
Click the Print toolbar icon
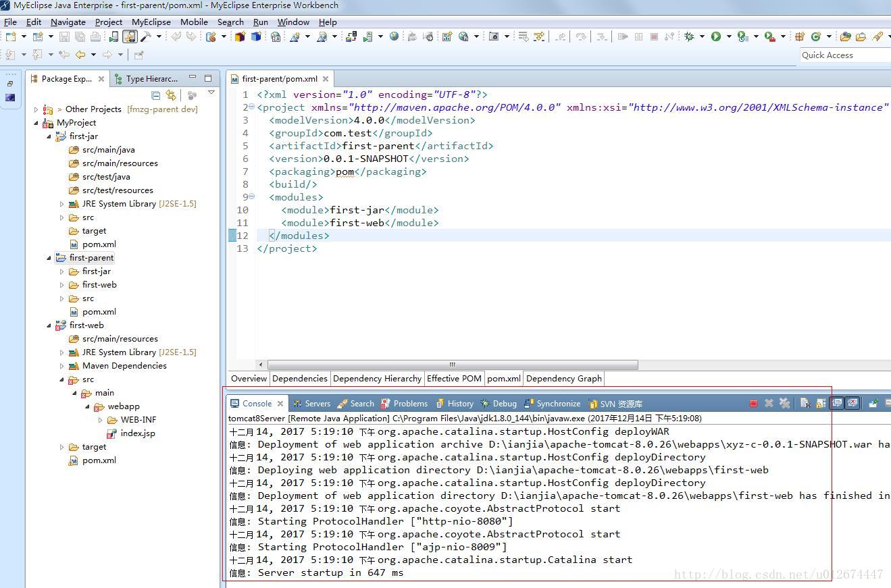tap(95, 36)
